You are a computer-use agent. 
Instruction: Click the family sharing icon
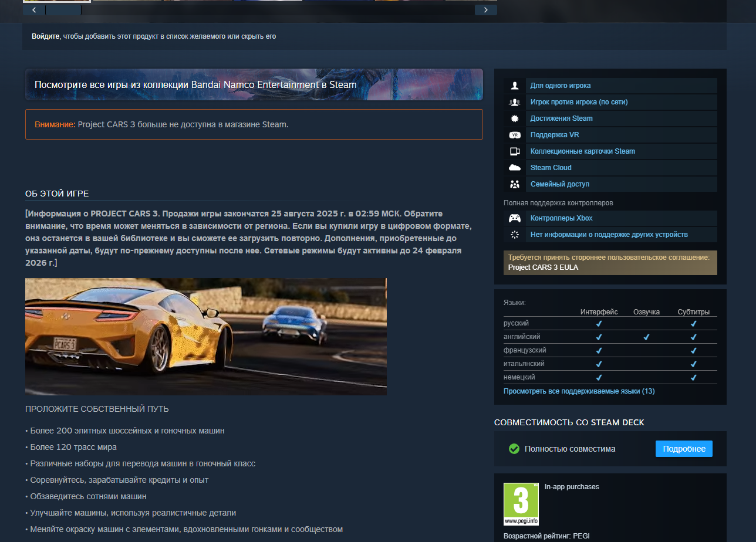[x=515, y=184]
